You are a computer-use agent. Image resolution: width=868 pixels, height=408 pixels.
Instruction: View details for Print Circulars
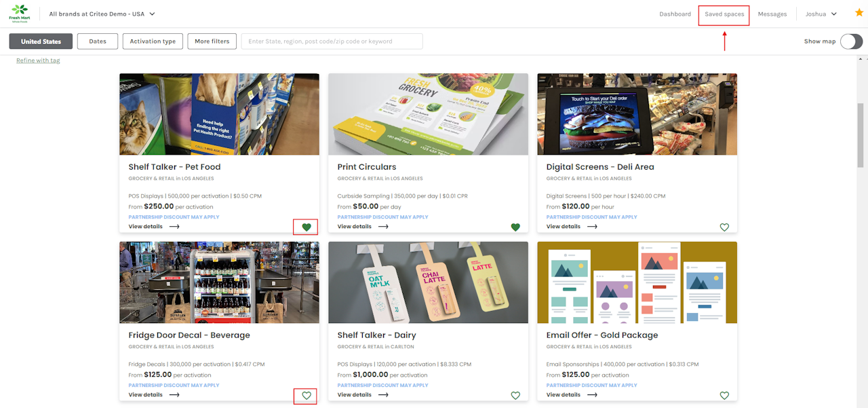pos(363,227)
